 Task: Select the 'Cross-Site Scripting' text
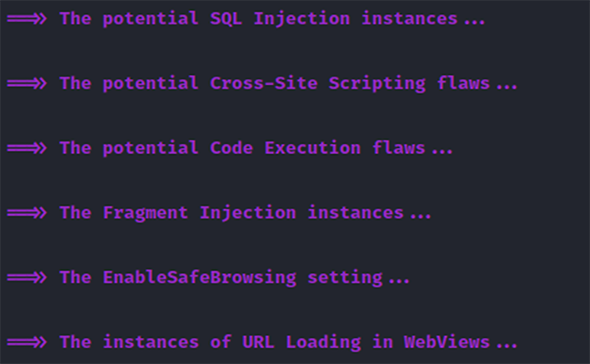click(318, 84)
